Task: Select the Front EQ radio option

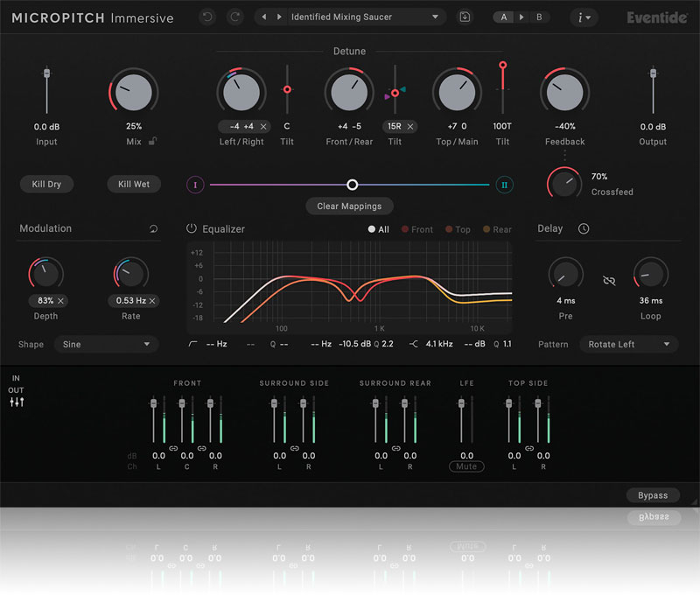Action: (x=416, y=229)
